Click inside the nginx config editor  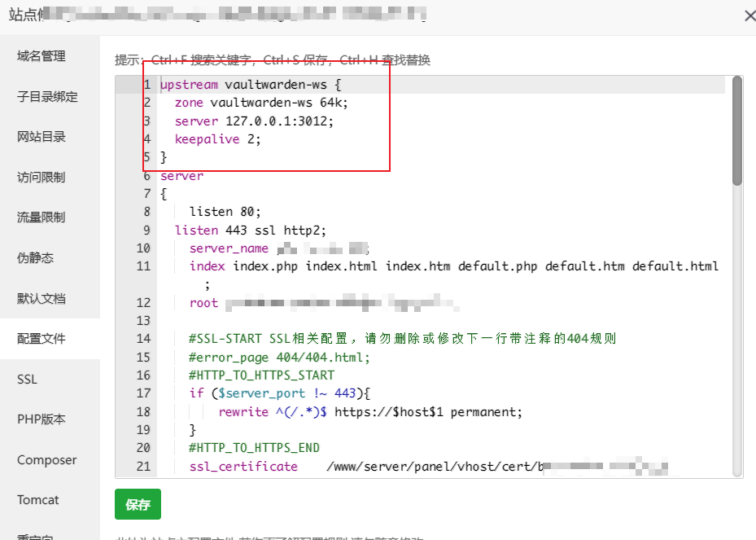pos(407,326)
